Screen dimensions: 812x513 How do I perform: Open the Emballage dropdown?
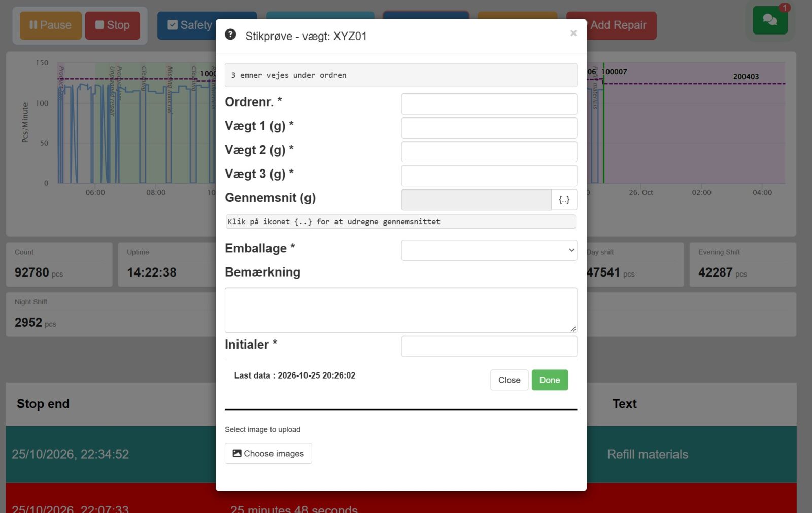pyautogui.click(x=489, y=250)
